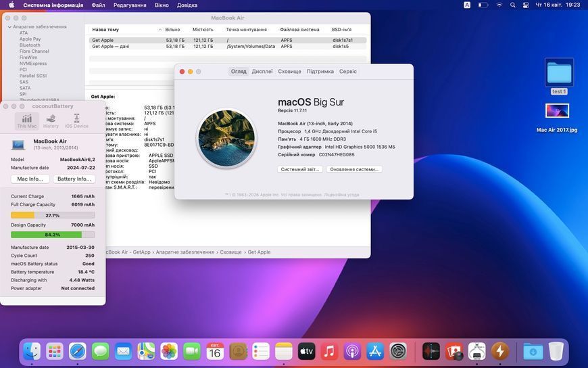This screenshot has width=588, height=368.
Task: Open History view in coconutBattery toolbar
Action: click(51, 121)
